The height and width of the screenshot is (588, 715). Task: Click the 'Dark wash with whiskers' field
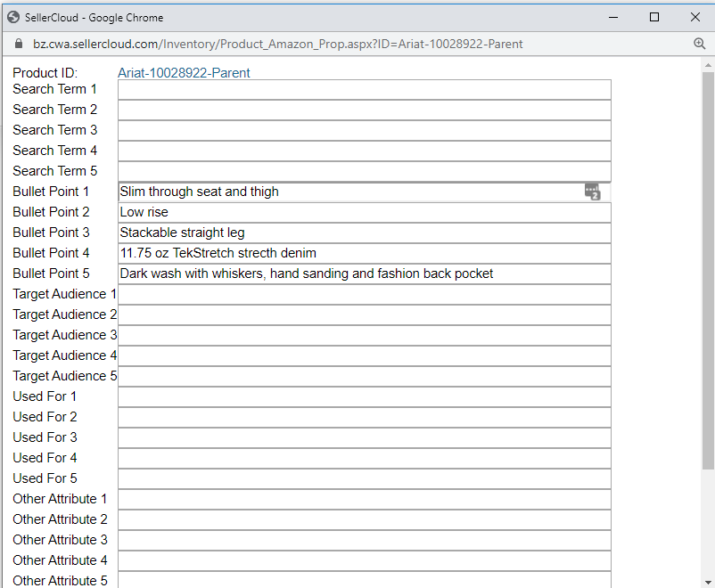click(365, 274)
